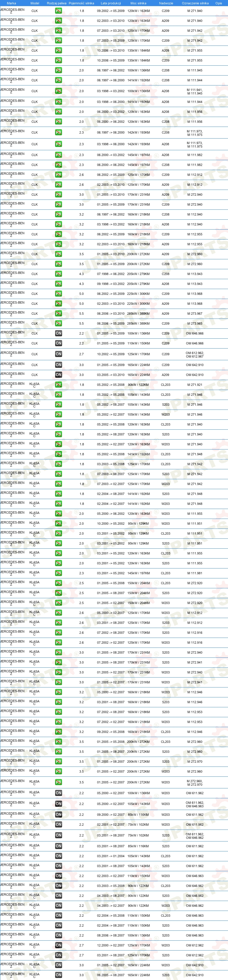Click ON diesel icon in CLK 110kW OM 646.966 row
Viewport: 228px width, 980px height.
(58, 343)
